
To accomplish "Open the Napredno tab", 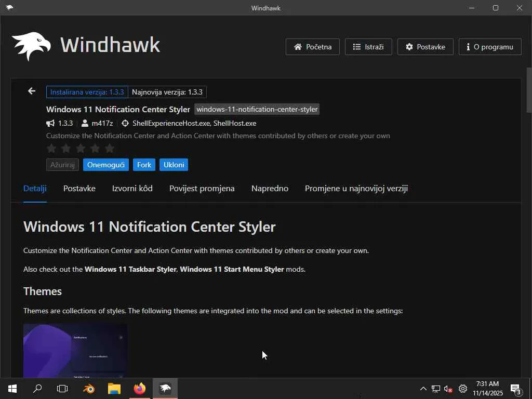I will 270,188.
